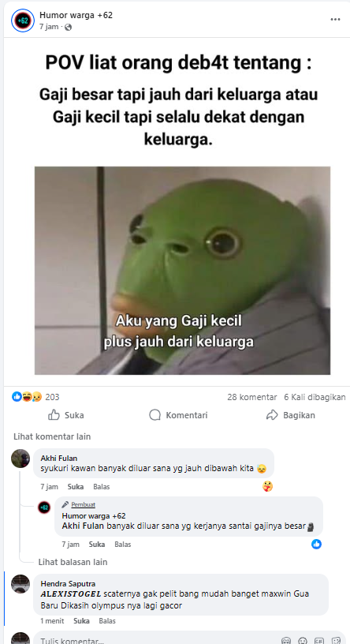
Task: Reply to Akhi Fulan's comment with Balas
Action: point(102,487)
